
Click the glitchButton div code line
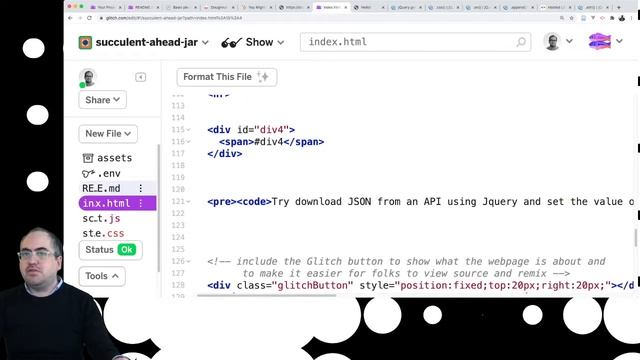click(x=421, y=285)
